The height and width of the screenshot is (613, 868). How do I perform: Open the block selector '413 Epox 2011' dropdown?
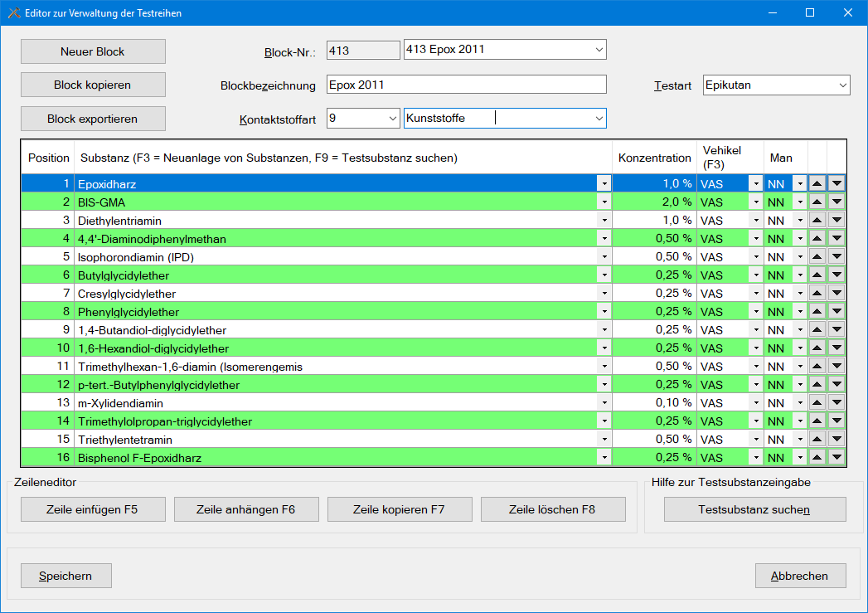point(599,50)
